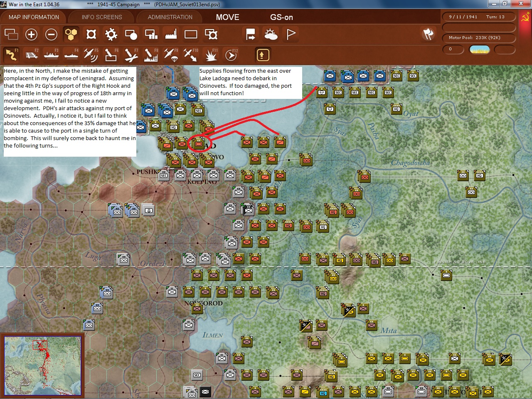Select the F4 ship mode button
Screen dimensions: 532x399
click(x=71, y=55)
